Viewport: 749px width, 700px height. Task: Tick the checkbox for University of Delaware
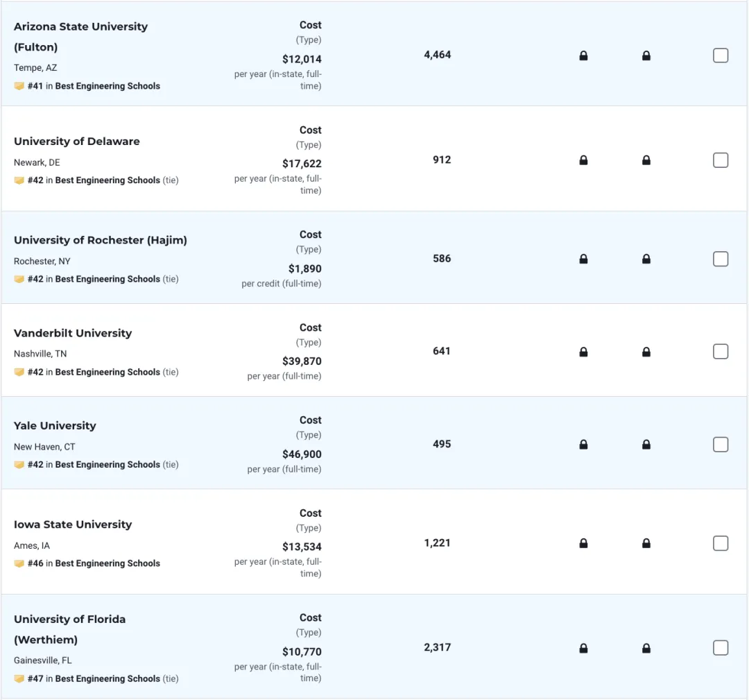721,160
